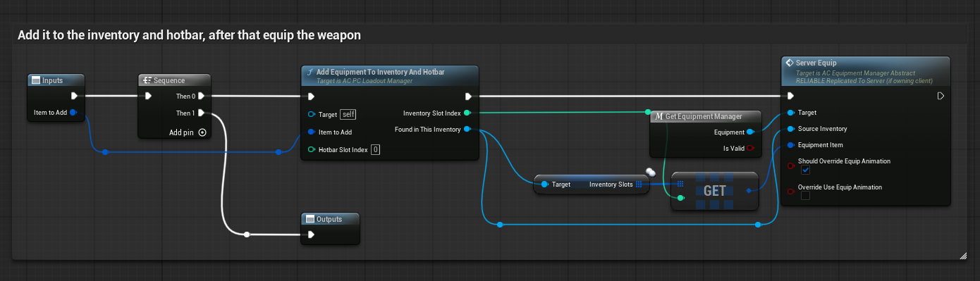Click the GET node index input pin
This screenshot has width=980, height=281.
[680, 199]
